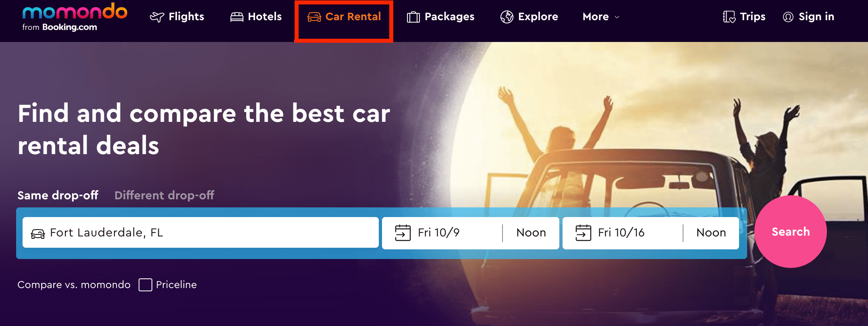
Task: Expand the More menu chevron
Action: [617, 17]
